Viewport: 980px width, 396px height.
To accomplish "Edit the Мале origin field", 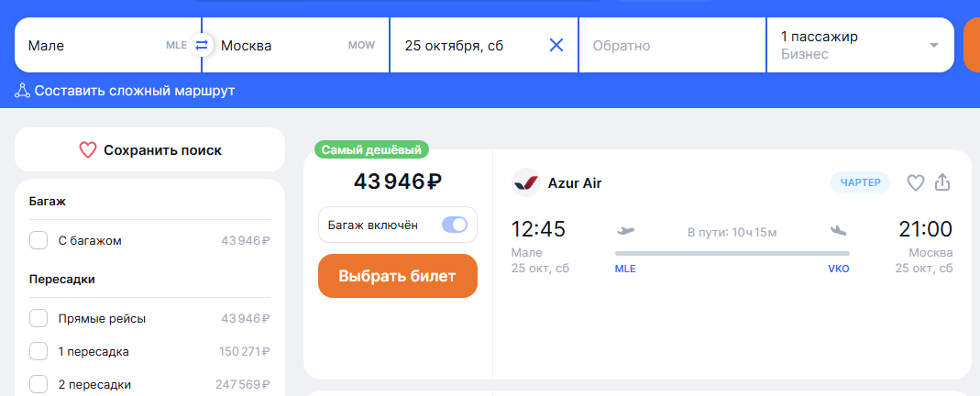I will [x=92, y=45].
